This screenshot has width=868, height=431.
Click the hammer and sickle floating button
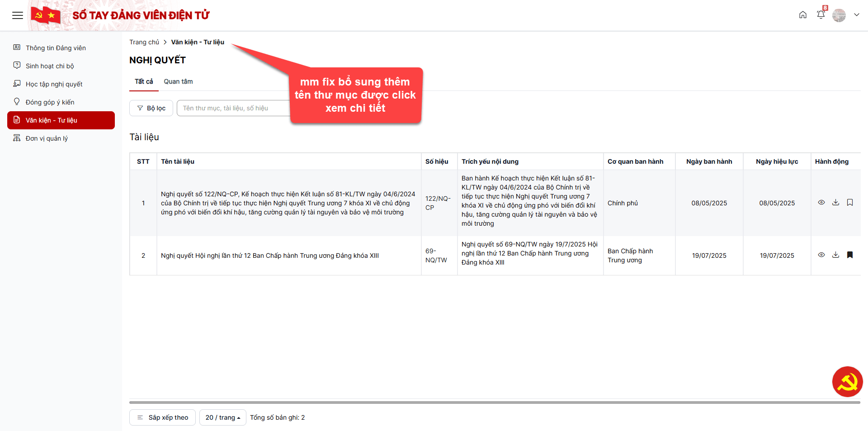(847, 382)
